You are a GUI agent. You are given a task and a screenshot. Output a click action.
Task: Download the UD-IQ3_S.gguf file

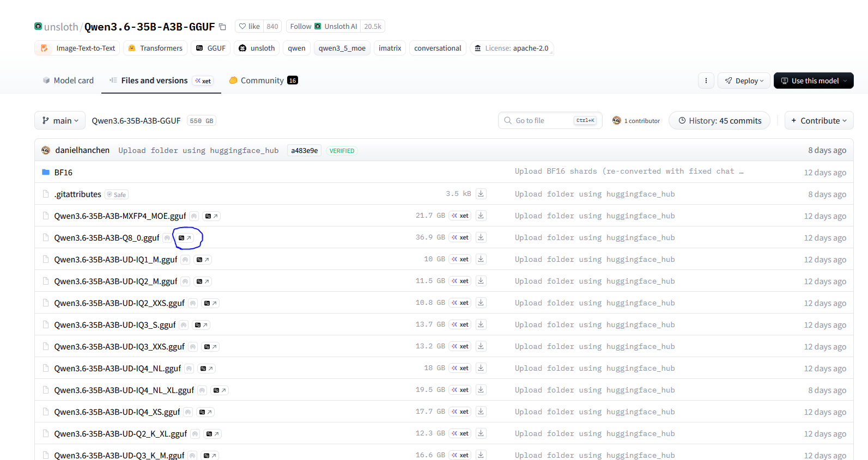pyautogui.click(x=481, y=324)
